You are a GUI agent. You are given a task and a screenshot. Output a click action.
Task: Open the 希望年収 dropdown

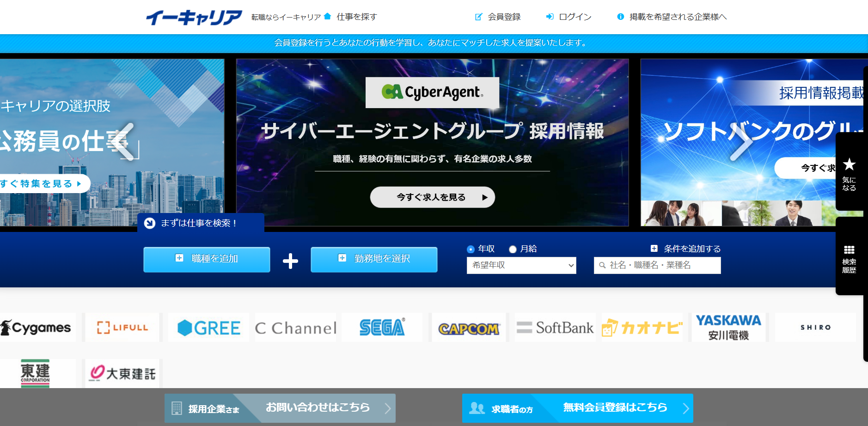[x=521, y=265]
